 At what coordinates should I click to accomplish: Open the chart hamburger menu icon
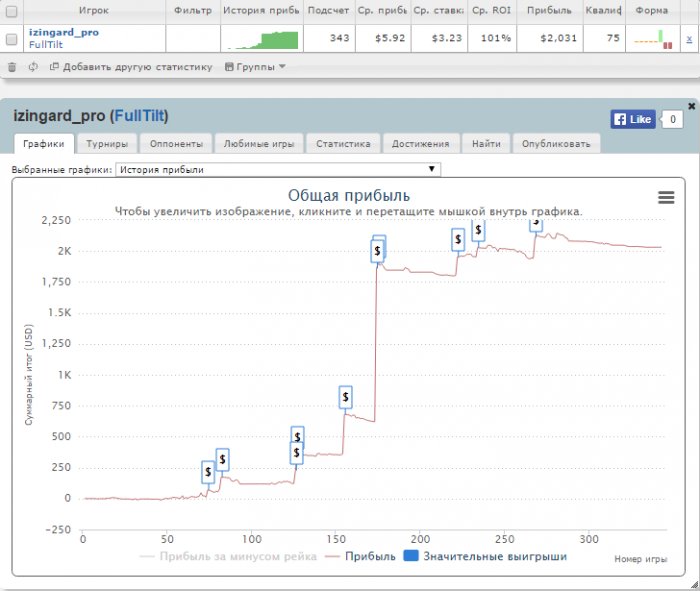tap(666, 197)
